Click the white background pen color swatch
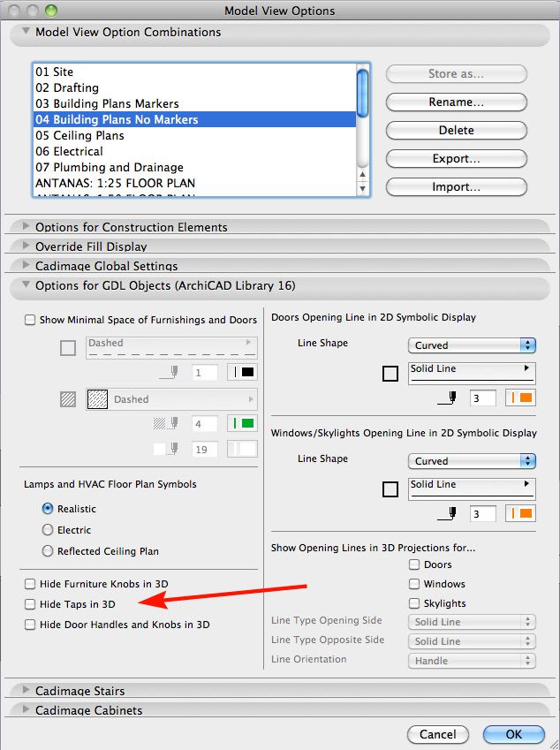Viewport: 560px width, 750px height. coord(242,449)
